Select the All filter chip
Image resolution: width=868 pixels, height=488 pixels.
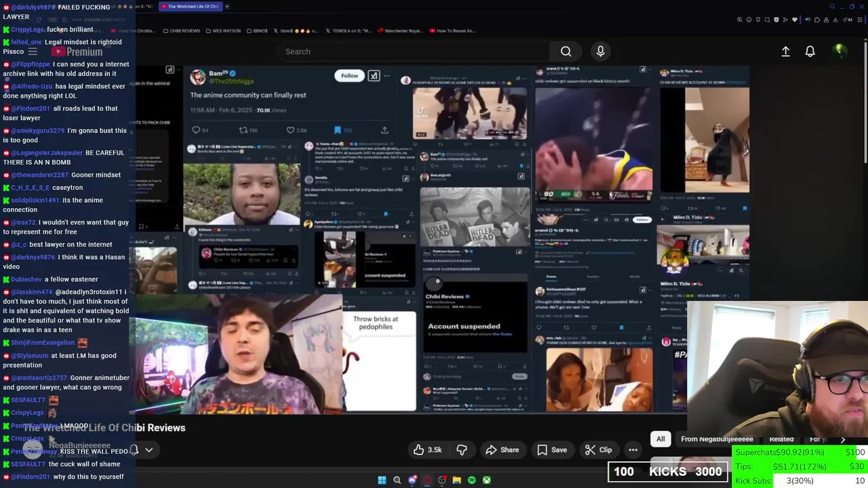pos(660,439)
